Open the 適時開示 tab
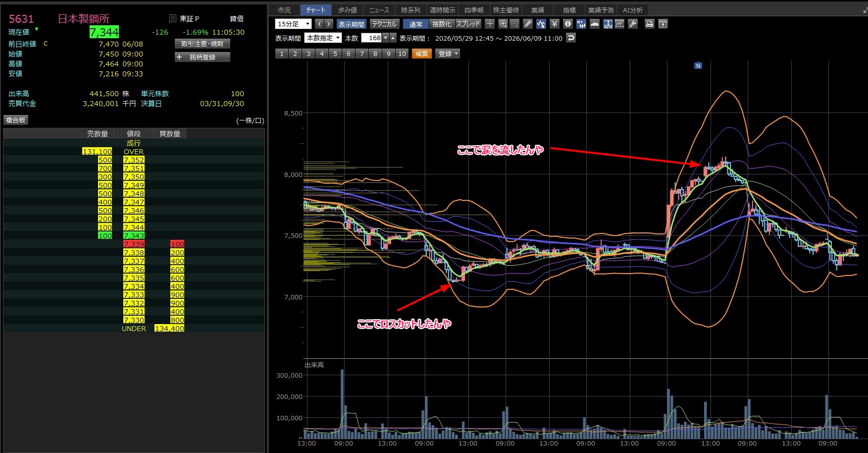This screenshot has height=453, width=868. [x=442, y=10]
